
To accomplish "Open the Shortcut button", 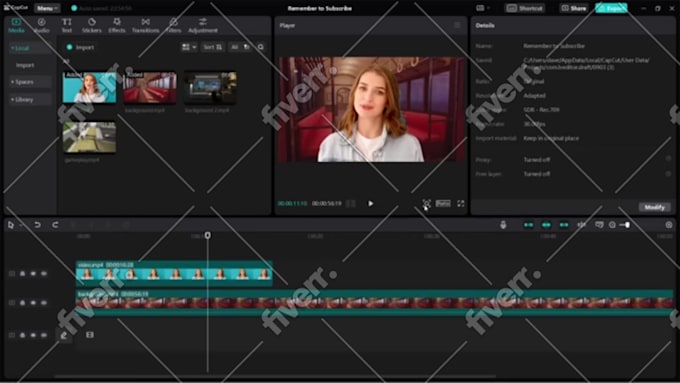I will click(525, 8).
